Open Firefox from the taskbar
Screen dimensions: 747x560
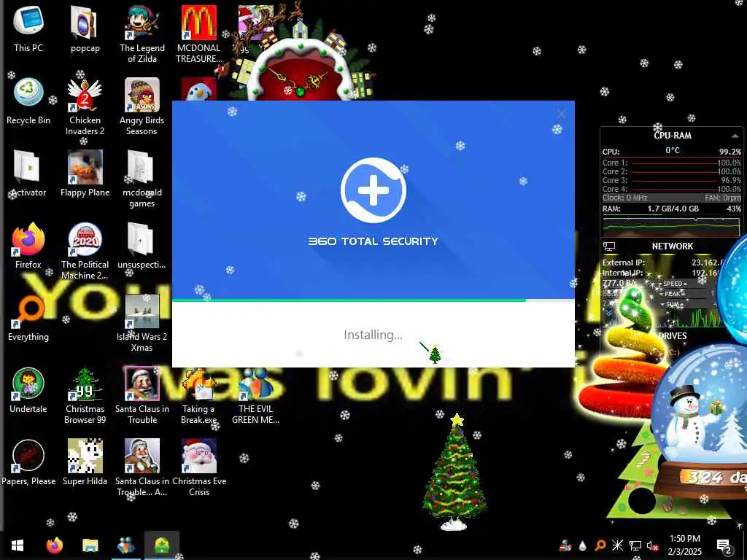coord(54,545)
